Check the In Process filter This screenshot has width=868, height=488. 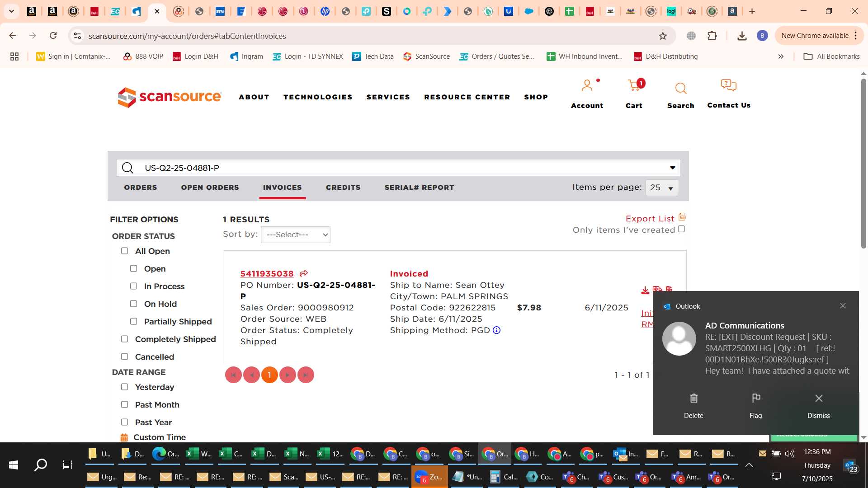(x=133, y=286)
